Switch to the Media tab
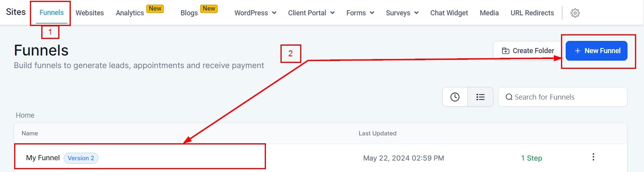 [489, 13]
